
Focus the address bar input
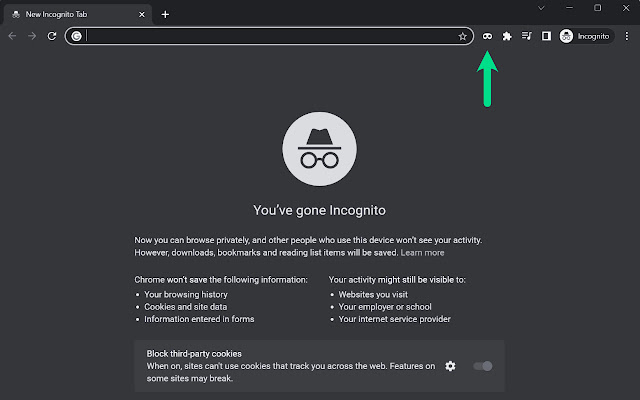click(269, 36)
